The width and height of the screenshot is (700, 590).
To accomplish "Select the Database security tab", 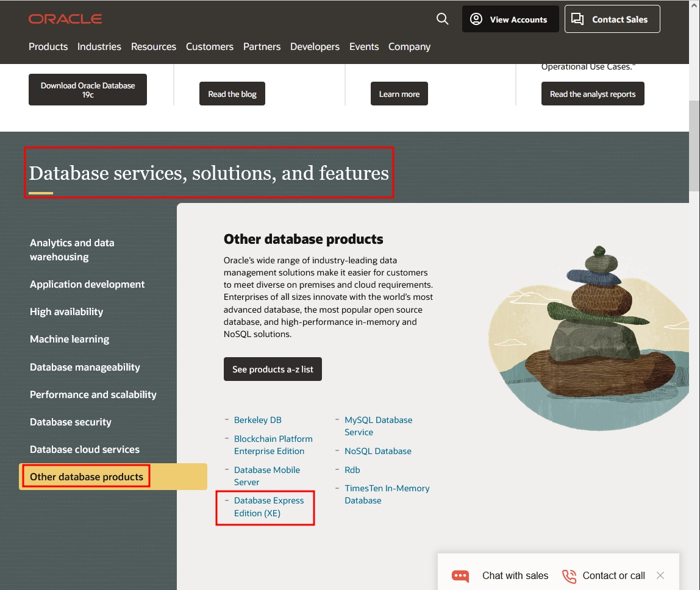I will coord(71,422).
